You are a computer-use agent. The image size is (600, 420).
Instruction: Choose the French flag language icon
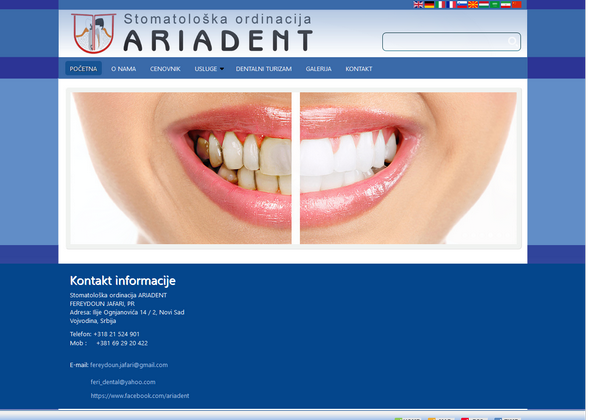click(x=452, y=5)
